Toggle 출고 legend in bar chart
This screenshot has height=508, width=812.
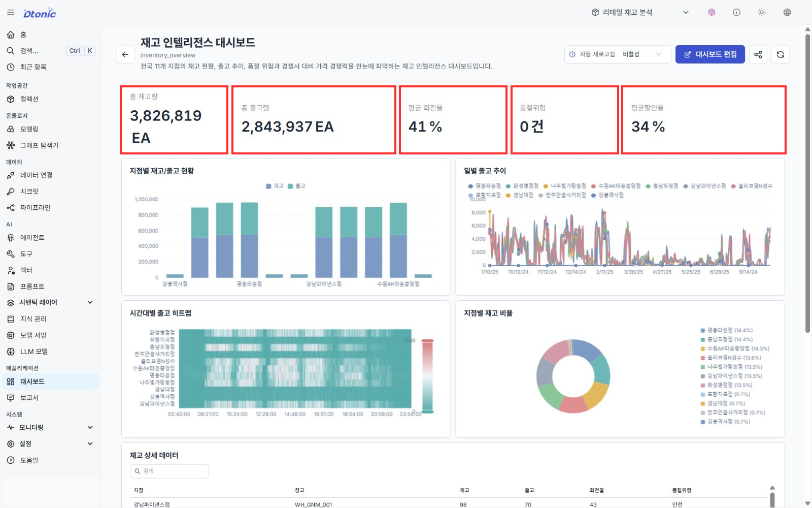(x=296, y=186)
